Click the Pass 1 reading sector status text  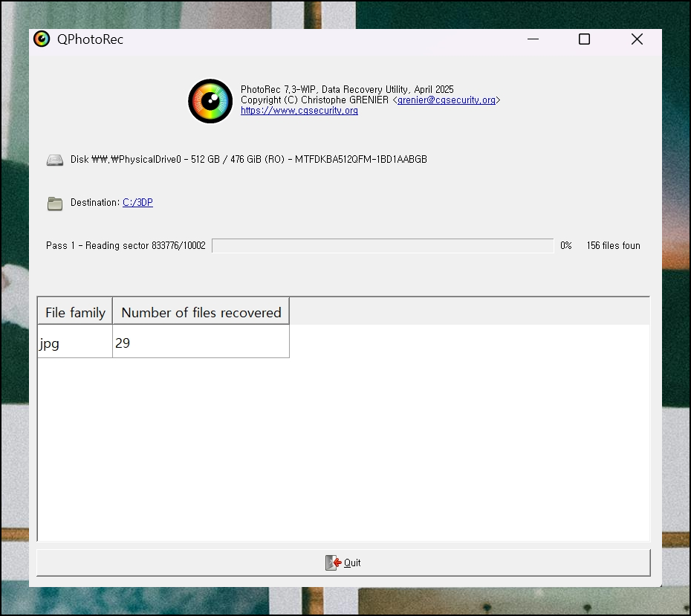click(126, 245)
